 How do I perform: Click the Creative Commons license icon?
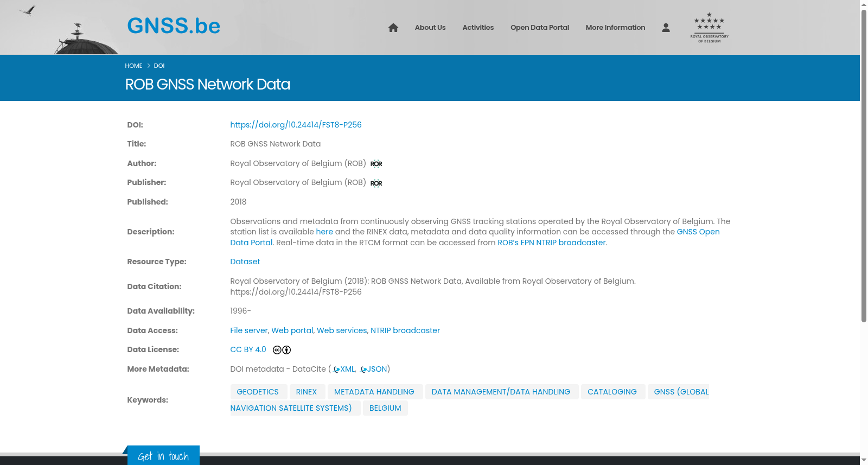(282, 350)
